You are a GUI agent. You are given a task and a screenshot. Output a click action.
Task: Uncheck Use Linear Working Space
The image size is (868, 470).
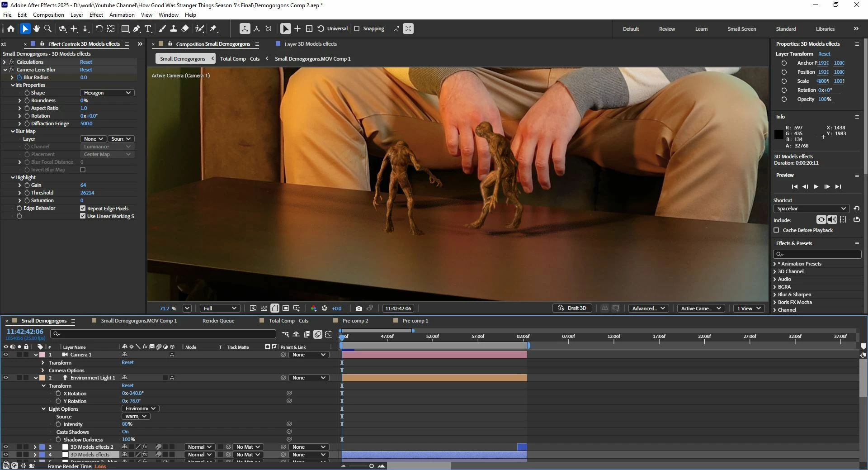tap(83, 216)
